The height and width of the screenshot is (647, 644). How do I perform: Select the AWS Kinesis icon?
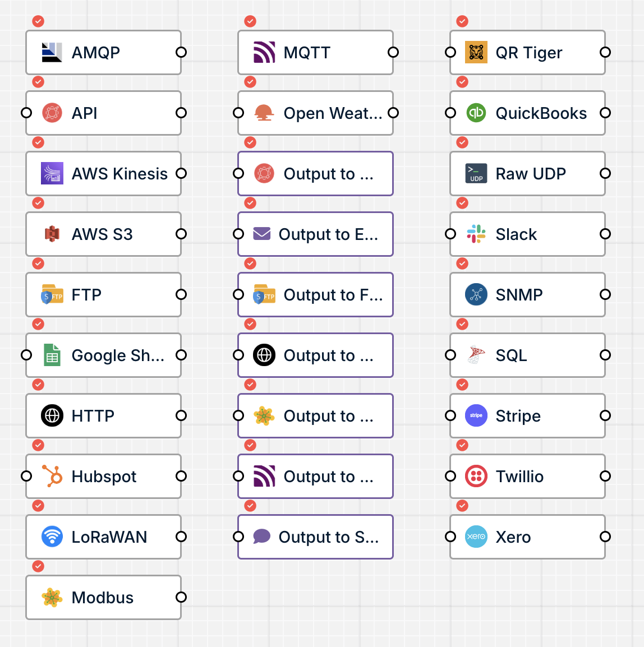pos(51,173)
